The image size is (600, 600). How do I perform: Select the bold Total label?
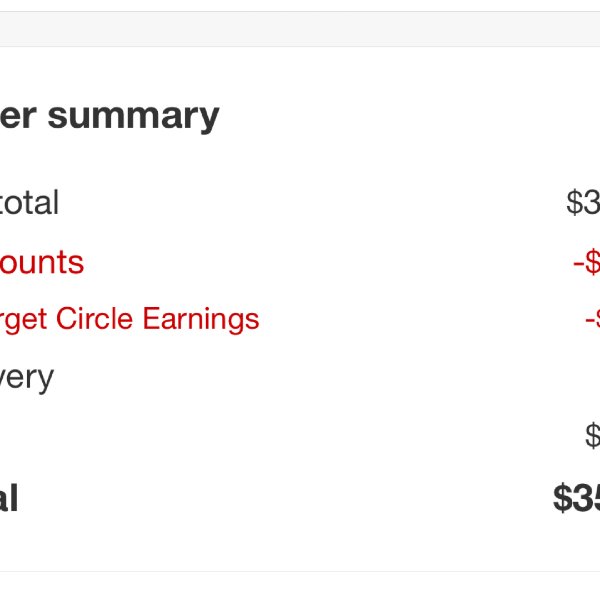tap(9, 498)
